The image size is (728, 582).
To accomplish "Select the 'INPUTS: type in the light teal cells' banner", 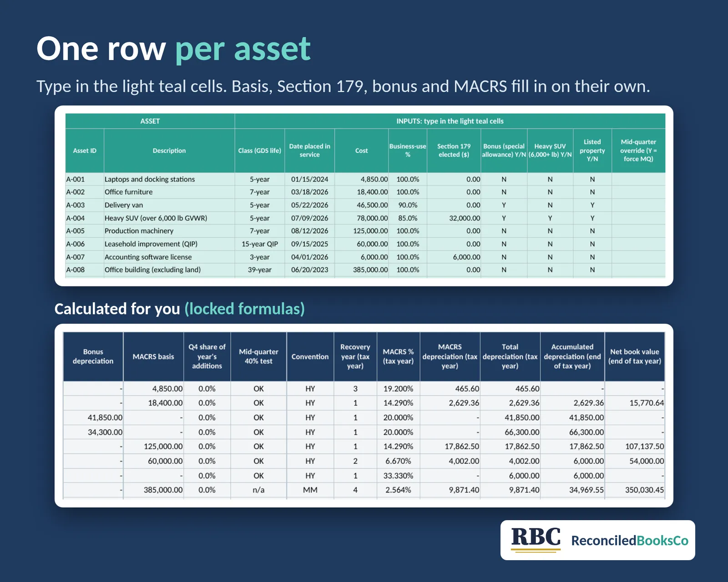I will click(x=450, y=121).
